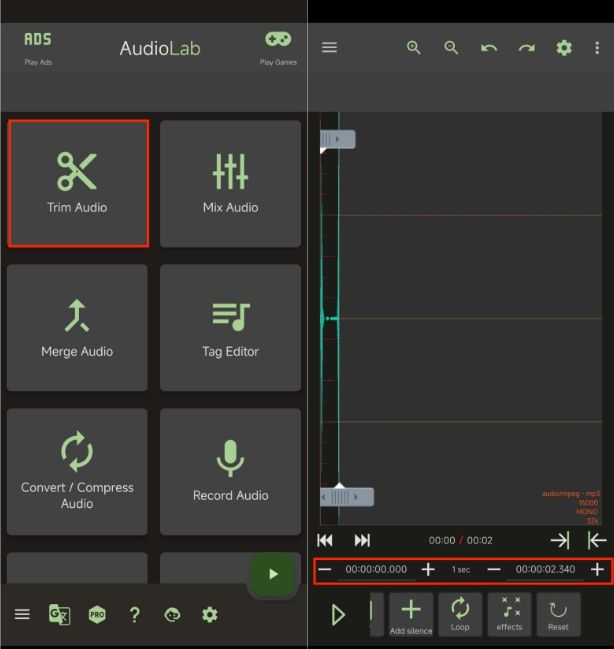This screenshot has height=649, width=614.
Task: Decrease start time with minus
Action: pyautogui.click(x=325, y=570)
